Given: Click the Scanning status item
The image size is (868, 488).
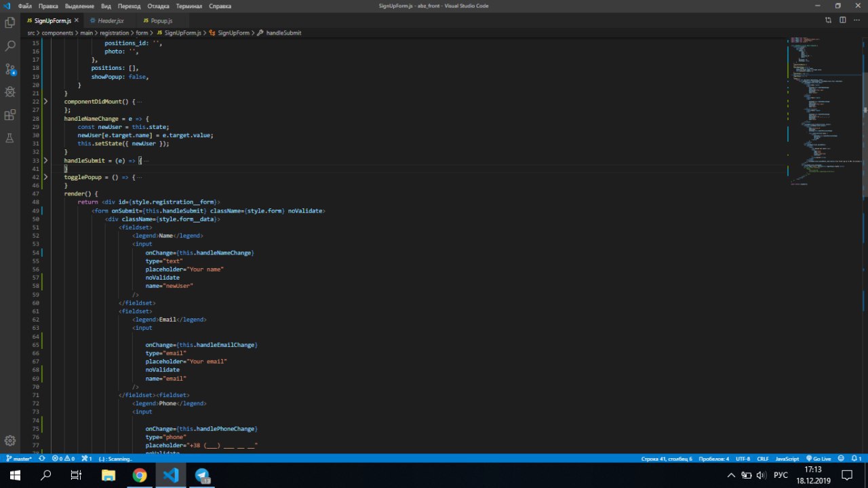Looking at the screenshot, I should 115,459.
